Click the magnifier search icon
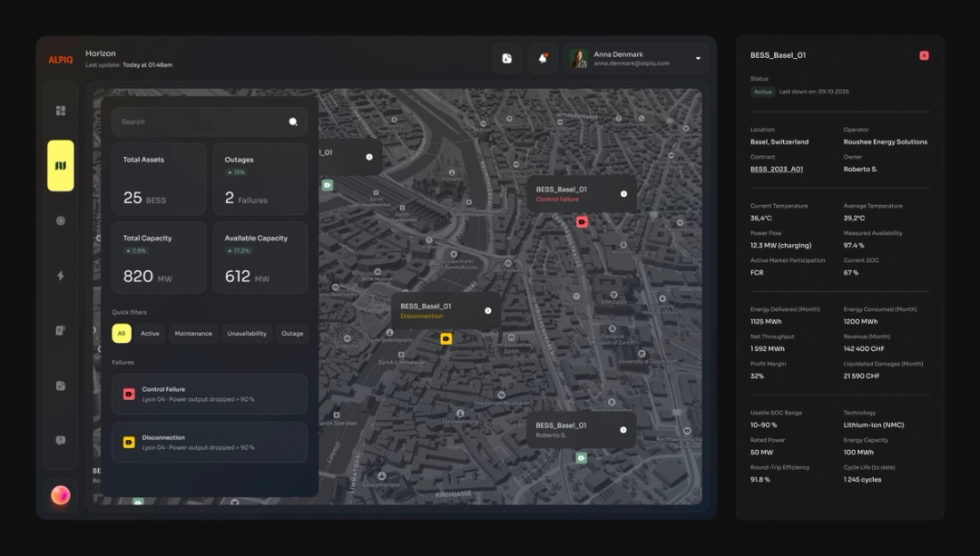 tap(293, 122)
